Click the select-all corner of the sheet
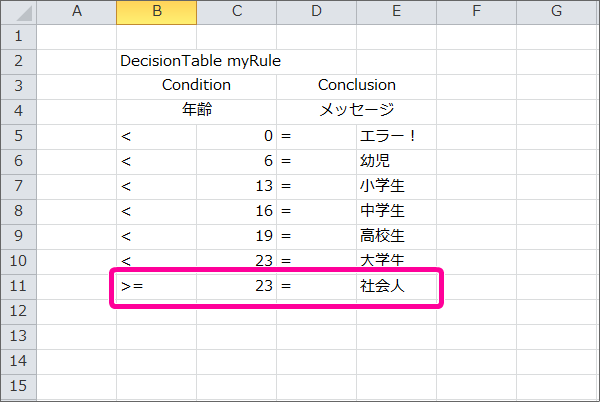This screenshot has width=600, height=402. pos(18,12)
